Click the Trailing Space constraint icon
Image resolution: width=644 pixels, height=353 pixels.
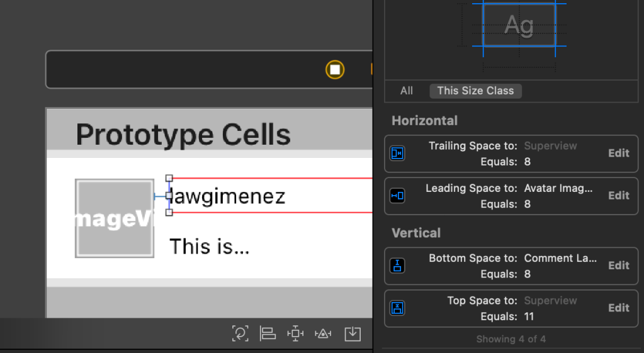tap(397, 153)
